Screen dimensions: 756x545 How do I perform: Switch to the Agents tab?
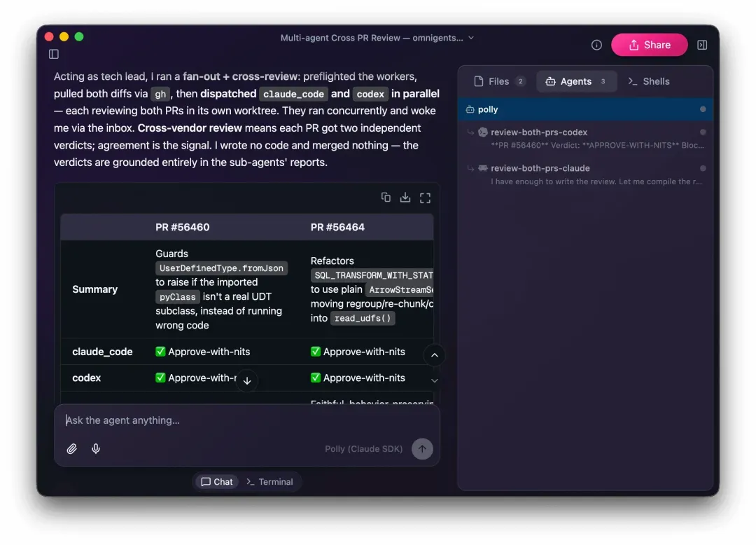point(576,81)
